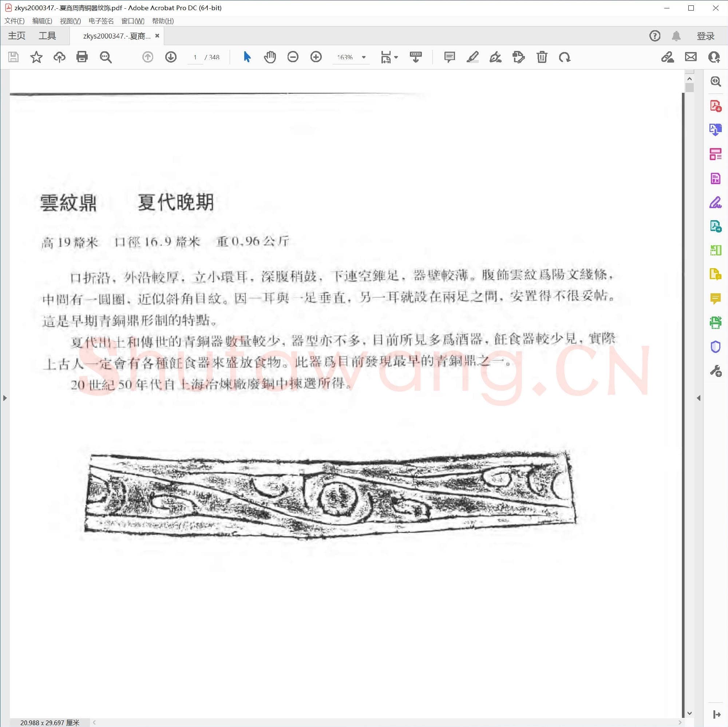
Task: Add a sticky note comment
Action: tap(449, 57)
